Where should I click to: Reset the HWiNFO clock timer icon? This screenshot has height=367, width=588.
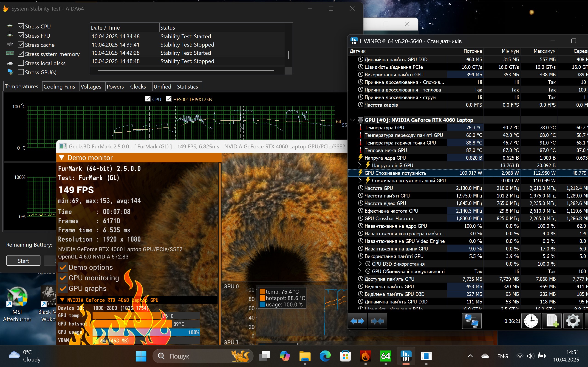tap(531, 321)
